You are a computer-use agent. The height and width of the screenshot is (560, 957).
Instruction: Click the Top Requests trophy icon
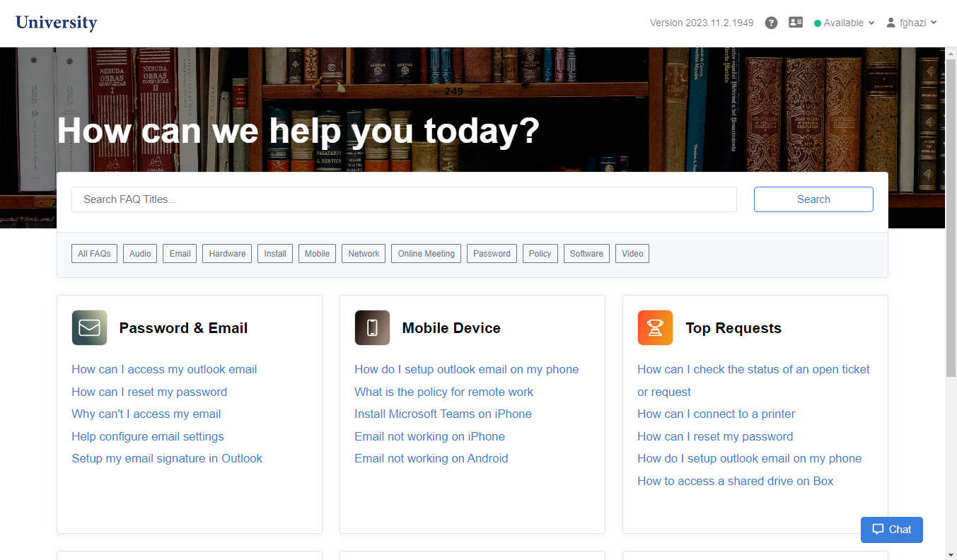(x=655, y=328)
